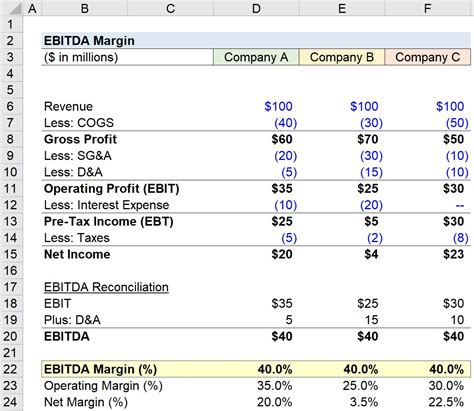Select Company C Net Margin 22.5% cell
Viewport: 474px width, 411px height.
pos(428,402)
